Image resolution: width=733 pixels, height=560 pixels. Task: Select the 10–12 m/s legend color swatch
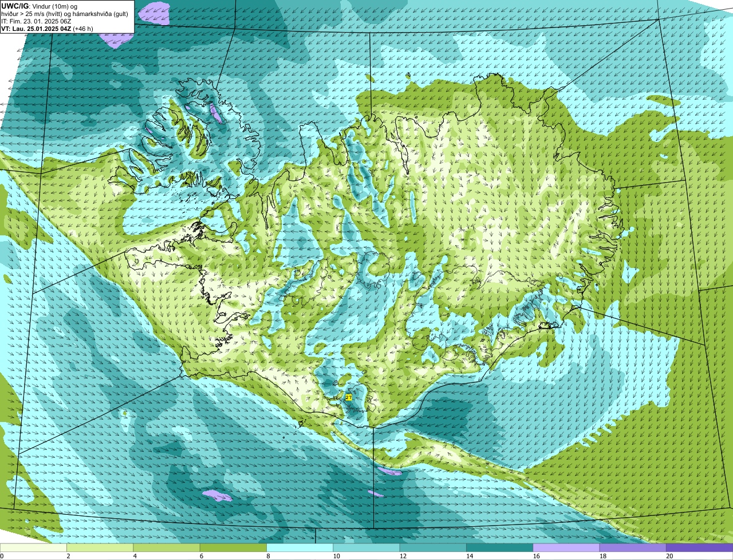(366, 548)
